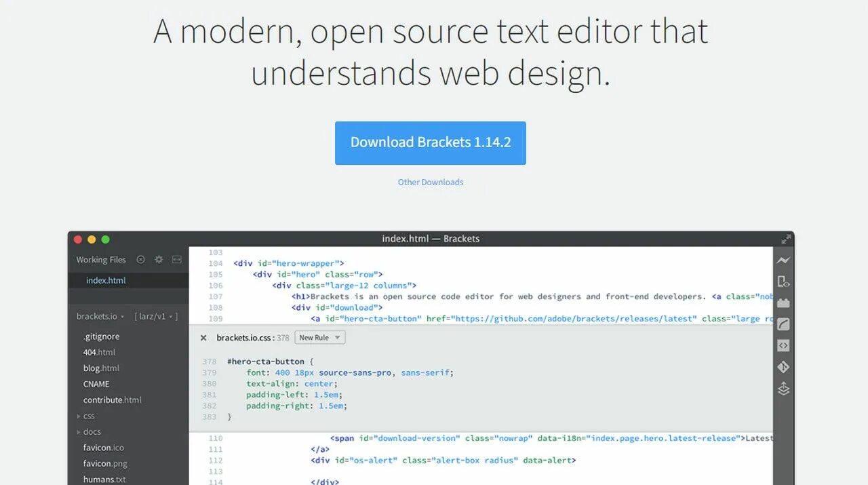Image resolution: width=868 pixels, height=485 pixels.
Task: Expand the docs folder
Action: coord(89,431)
